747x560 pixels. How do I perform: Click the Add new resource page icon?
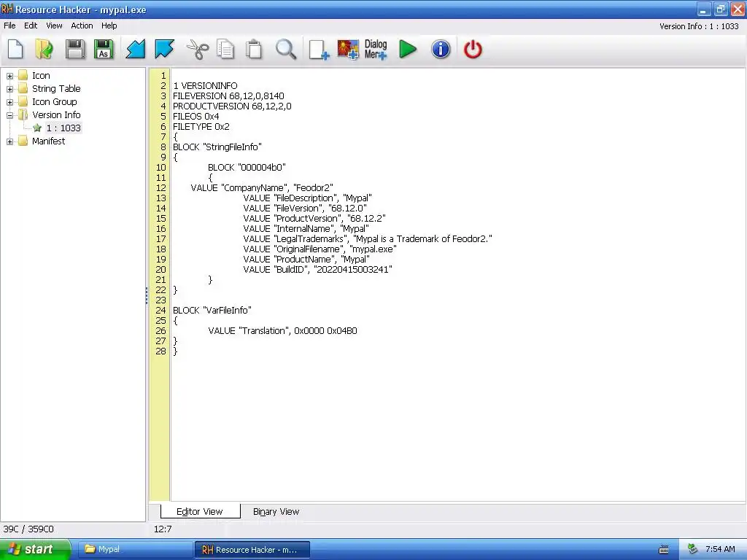tap(318, 49)
